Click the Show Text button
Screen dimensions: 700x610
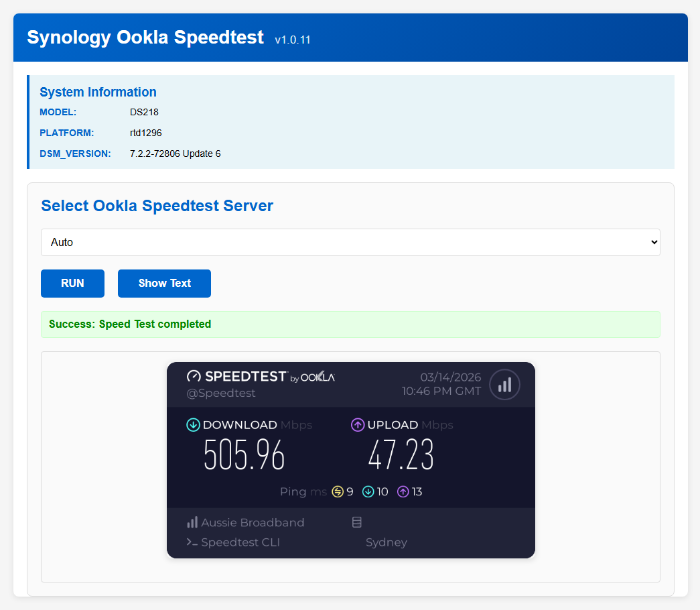pos(164,284)
